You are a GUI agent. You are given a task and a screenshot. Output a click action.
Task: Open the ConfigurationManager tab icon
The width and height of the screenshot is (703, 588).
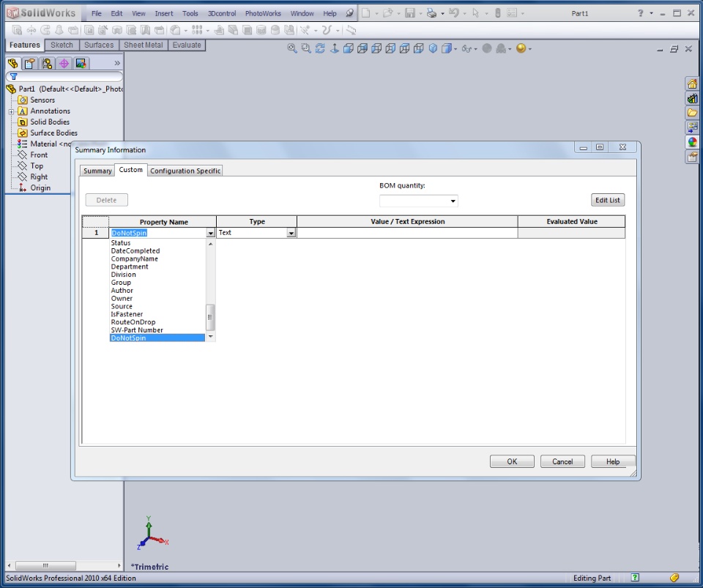click(47, 64)
